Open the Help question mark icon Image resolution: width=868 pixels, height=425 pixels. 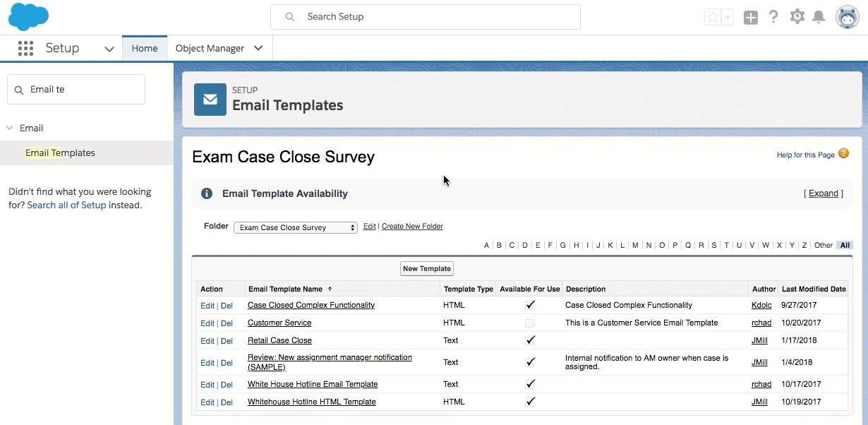click(773, 17)
